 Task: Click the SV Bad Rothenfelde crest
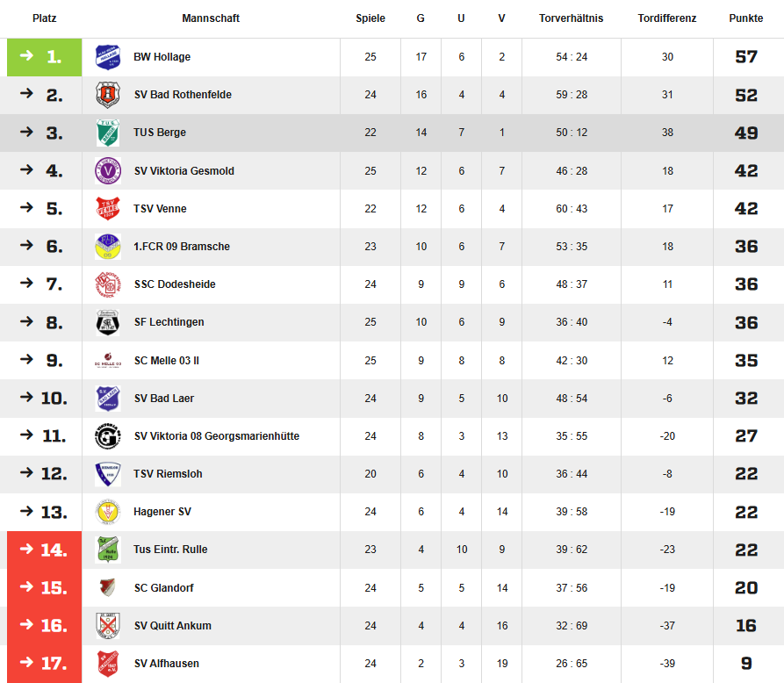tap(107, 95)
